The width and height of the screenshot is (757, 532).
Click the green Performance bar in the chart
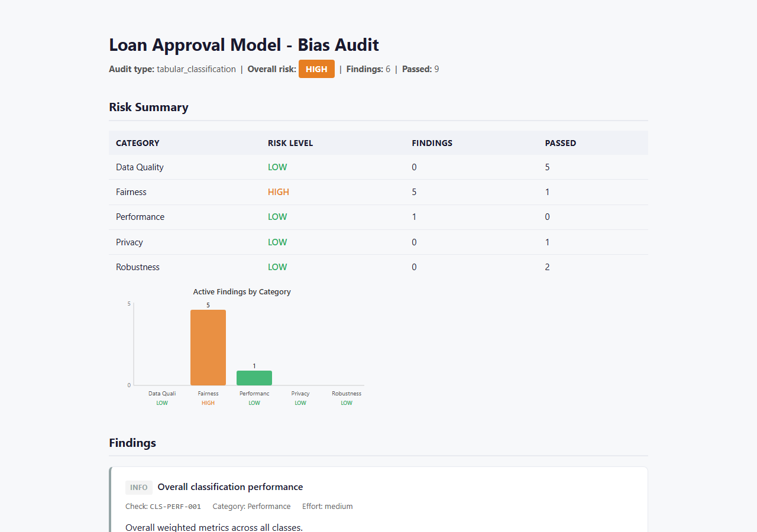click(254, 378)
